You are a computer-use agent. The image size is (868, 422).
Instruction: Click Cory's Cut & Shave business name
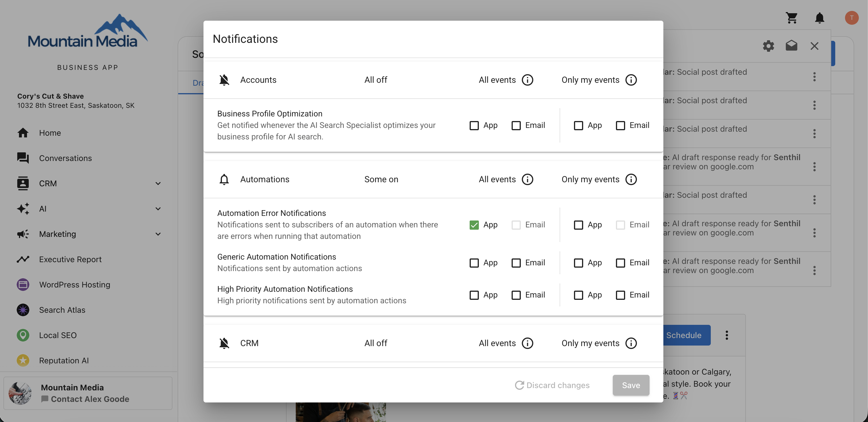click(x=51, y=96)
